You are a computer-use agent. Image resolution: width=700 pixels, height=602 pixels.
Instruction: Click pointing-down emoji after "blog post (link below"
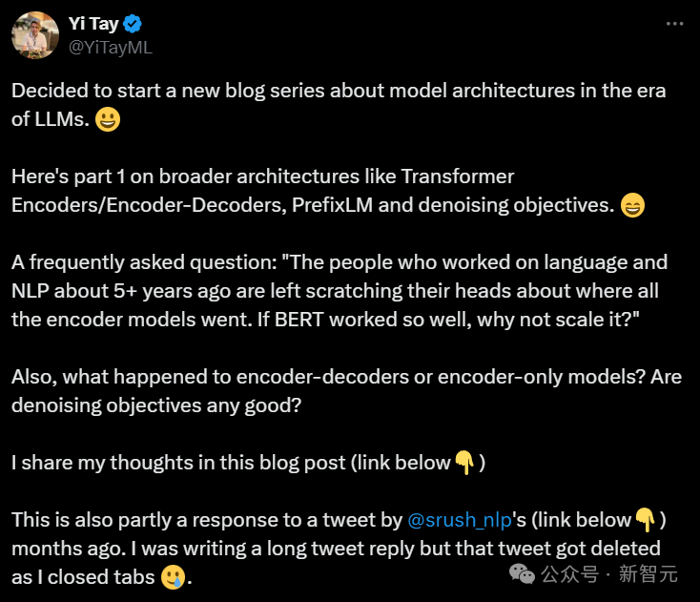464,464
